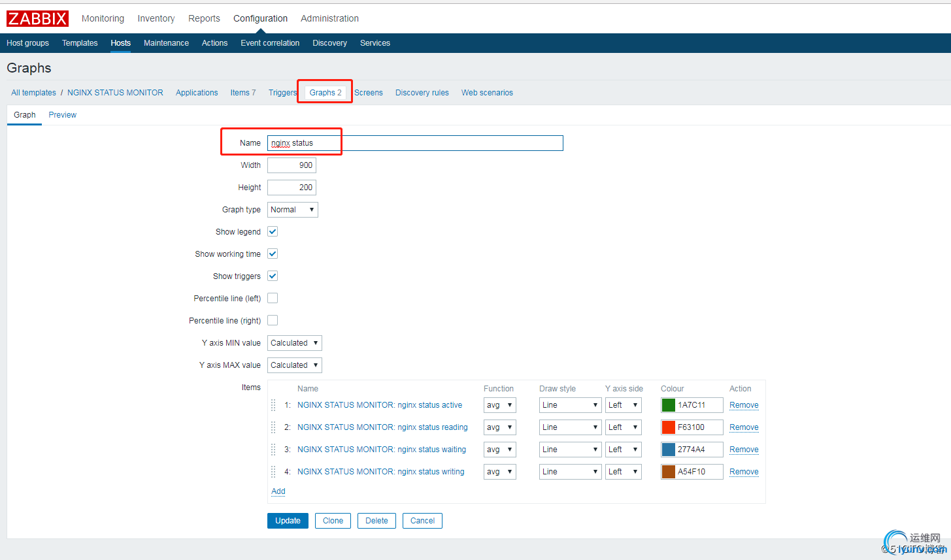Grab drag handle of nginx status waiting row
Viewport: 951px width, 560px height.
[x=273, y=450]
